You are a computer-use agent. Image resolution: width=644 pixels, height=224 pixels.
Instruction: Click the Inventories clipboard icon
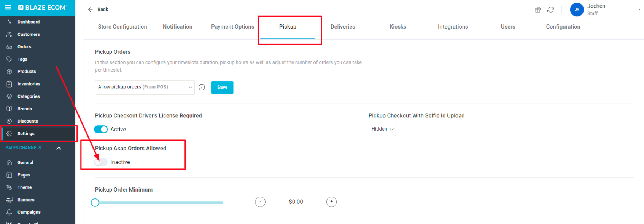(9, 84)
